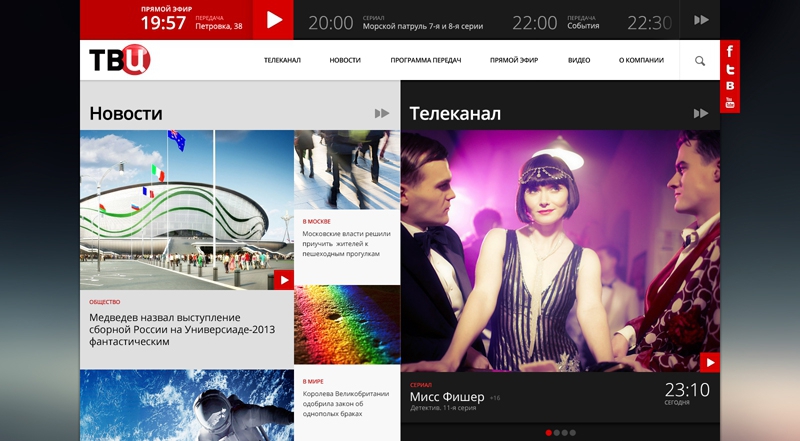Open the Программа передач menu item
This screenshot has height=441, width=800.
pyautogui.click(x=426, y=60)
